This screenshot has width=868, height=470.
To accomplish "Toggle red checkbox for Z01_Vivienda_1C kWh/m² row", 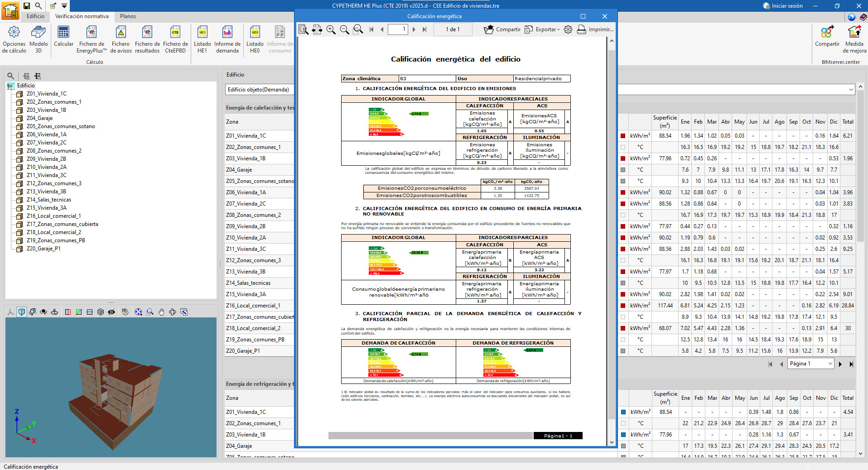I will (623, 136).
